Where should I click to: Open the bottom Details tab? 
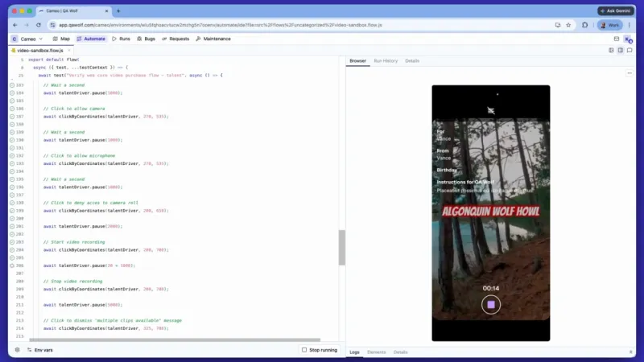click(400, 352)
